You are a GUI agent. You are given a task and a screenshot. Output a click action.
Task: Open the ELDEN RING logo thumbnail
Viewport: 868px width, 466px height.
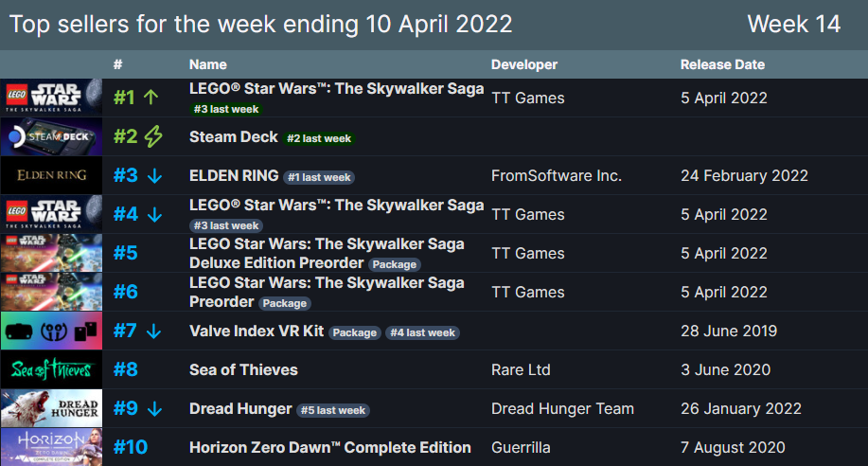coord(51,175)
